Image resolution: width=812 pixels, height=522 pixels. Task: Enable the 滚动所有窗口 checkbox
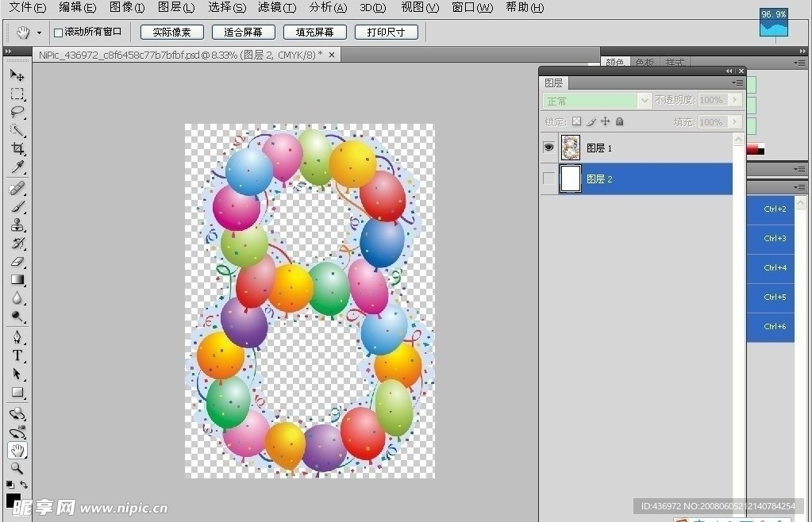click(59, 33)
